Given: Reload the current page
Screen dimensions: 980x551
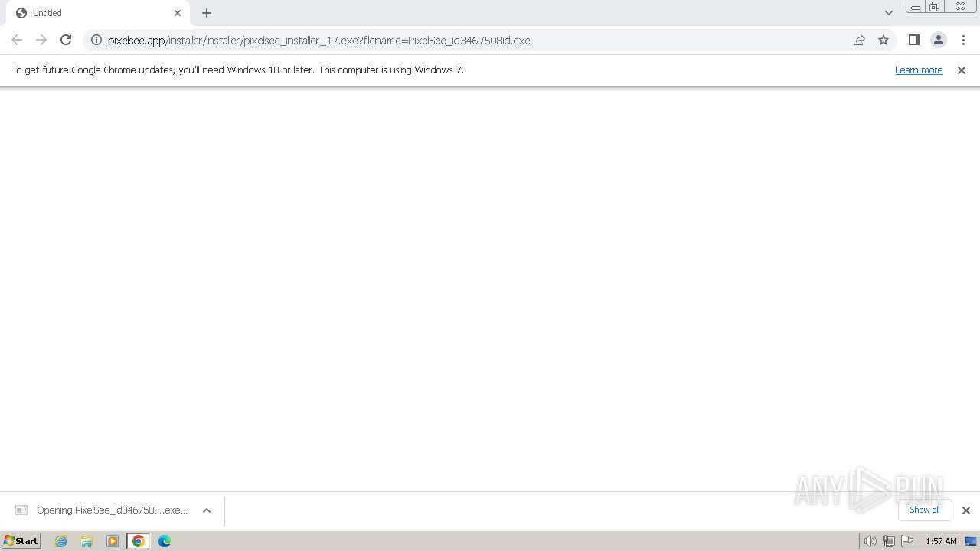Looking at the screenshot, I should [66, 40].
